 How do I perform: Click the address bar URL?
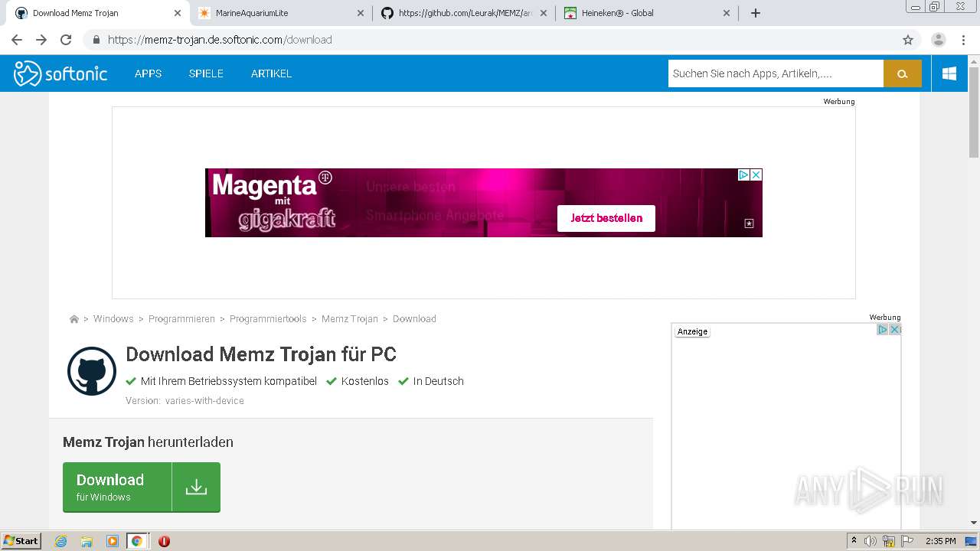[x=220, y=40]
